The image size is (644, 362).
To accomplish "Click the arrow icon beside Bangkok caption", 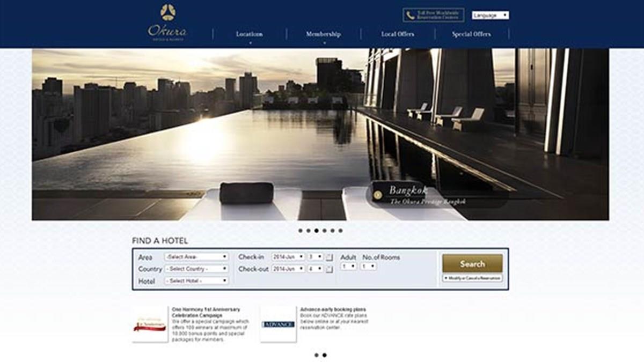I will tap(378, 195).
